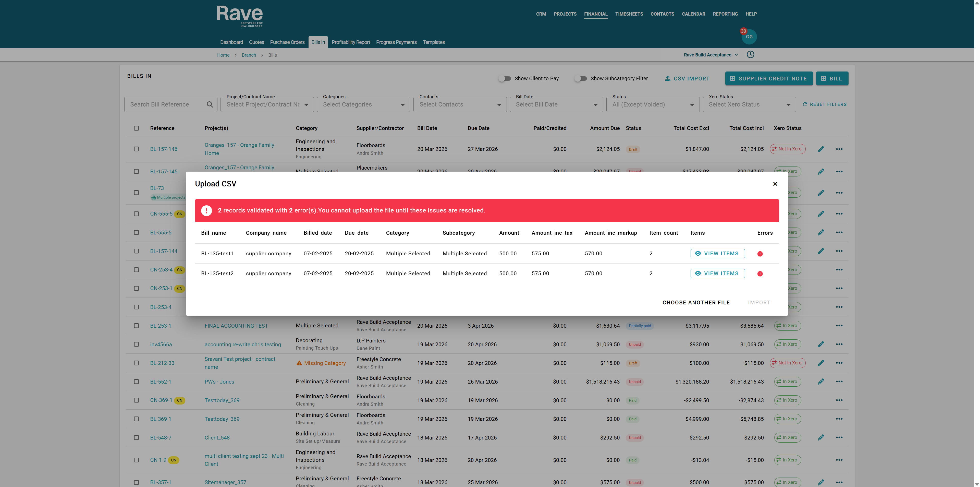
Task: Switch to Purchase Orders tab
Action: pyautogui.click(x=287, y=42)
